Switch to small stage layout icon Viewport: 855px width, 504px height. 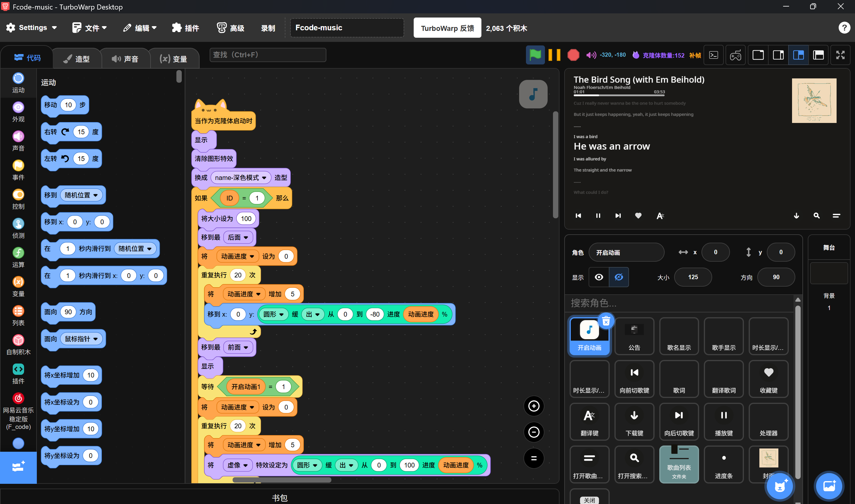778,55
